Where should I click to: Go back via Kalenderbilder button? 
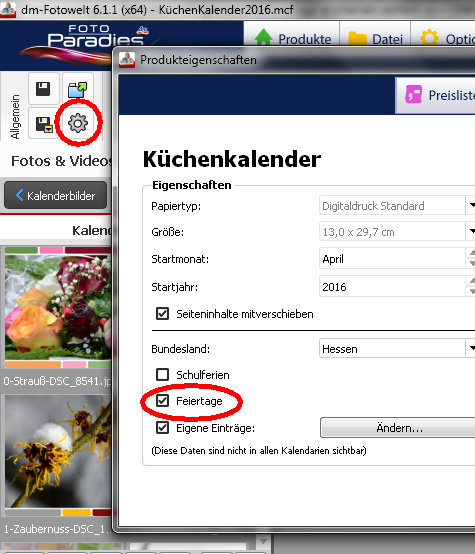(x=55, y=195)
